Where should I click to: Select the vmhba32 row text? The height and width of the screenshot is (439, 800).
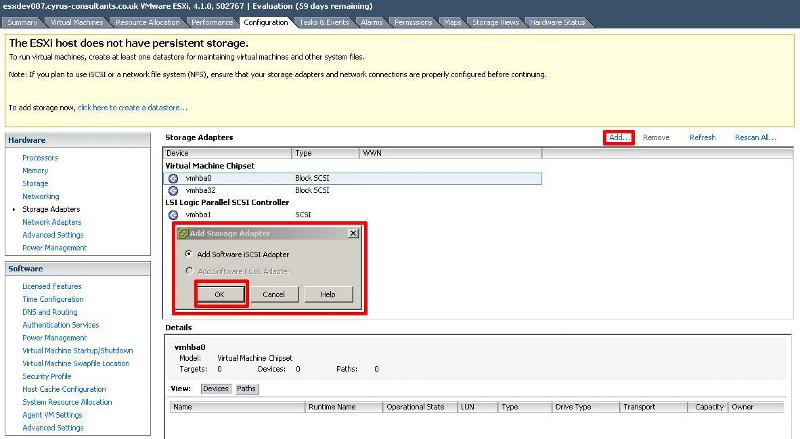[x=201, y=190]
